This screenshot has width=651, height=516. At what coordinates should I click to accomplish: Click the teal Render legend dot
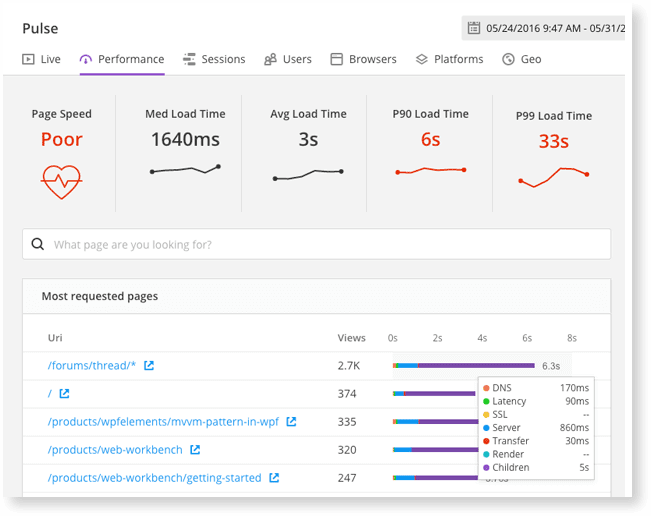tap(486, 454)
